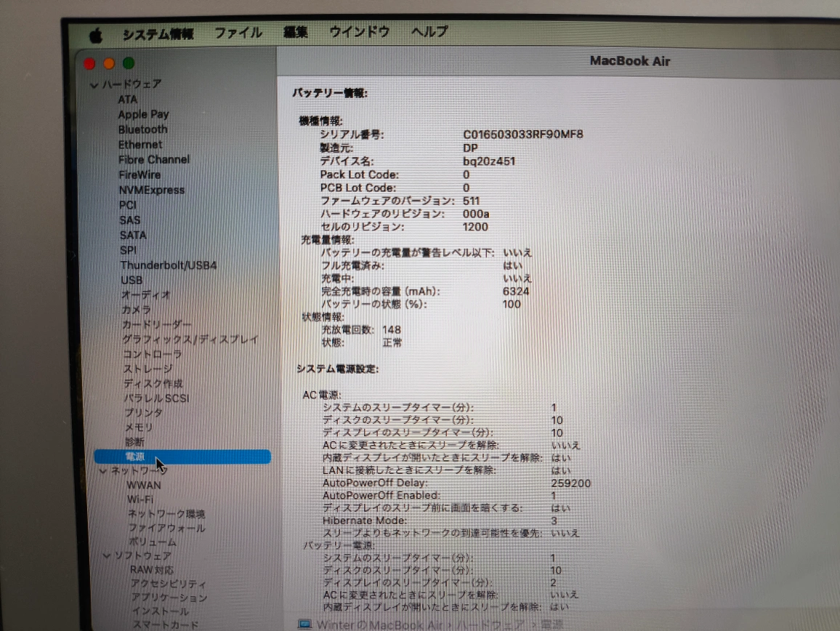Image resolution: width=840 pixels, height=631 pixels.
Task: Select USB in the sidebar
Action: [132, 281]
